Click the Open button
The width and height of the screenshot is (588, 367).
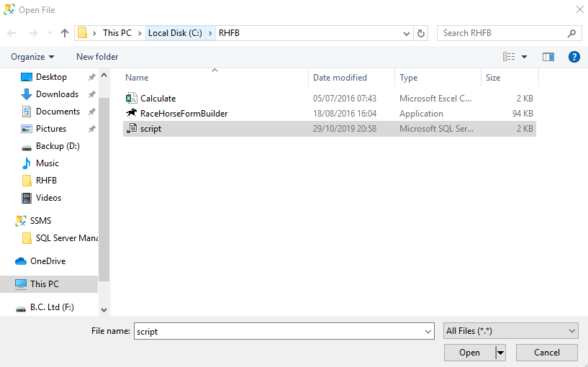(469, 353)
